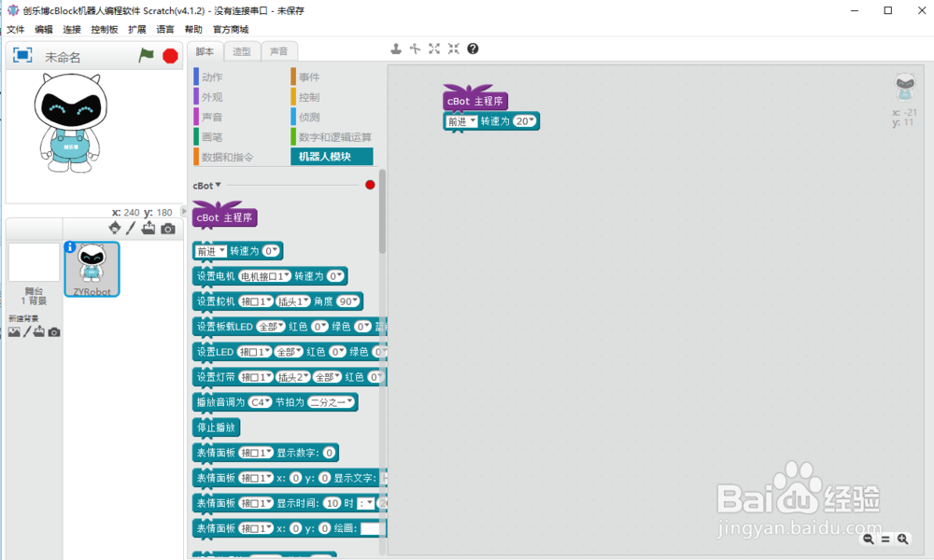Open the 控制板 menu
Viewport: 934px width, 560px height.
(105, 29)
